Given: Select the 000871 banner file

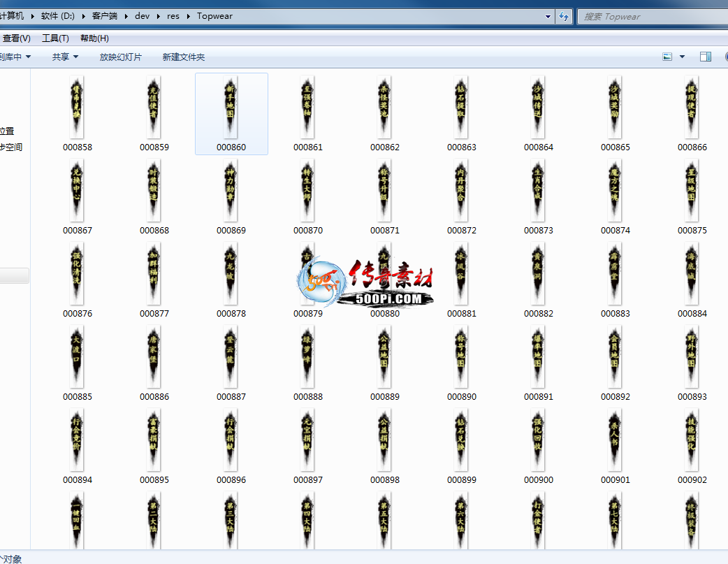Looking at the screenshot, I should pyautogui.click(x=384, y=191).
